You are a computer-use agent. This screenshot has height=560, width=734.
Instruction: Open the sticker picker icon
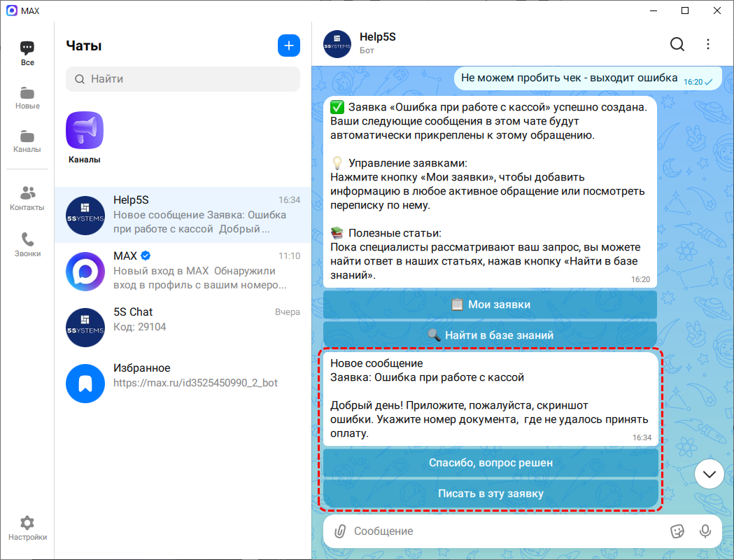[x=677, y=531]
